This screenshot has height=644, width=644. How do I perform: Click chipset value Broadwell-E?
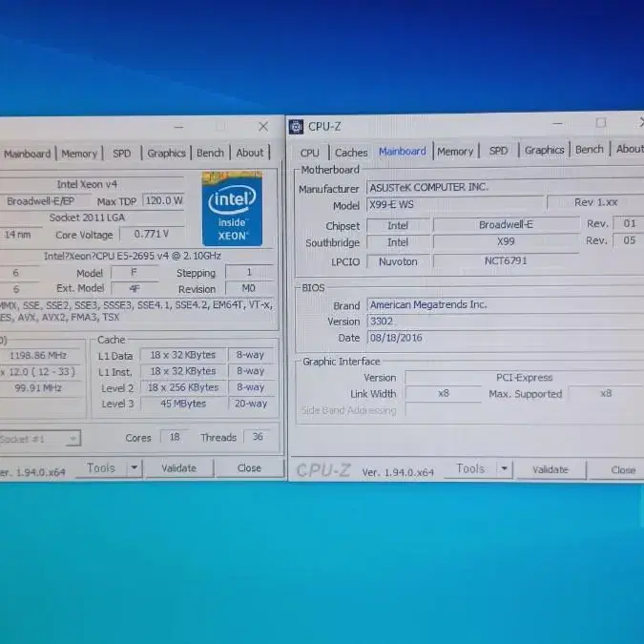(x=506, y=224)
